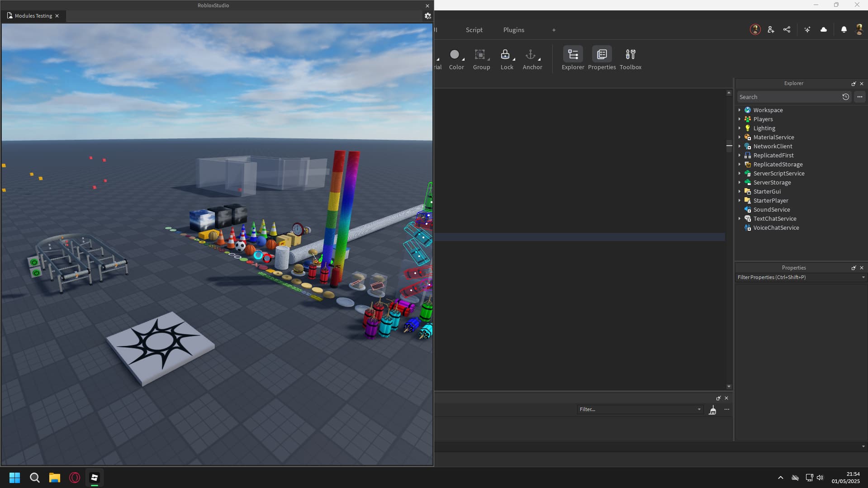Switch to the Script ribbon tab
868x488 pixels.
pyautogui.click(x=474, y=30)
